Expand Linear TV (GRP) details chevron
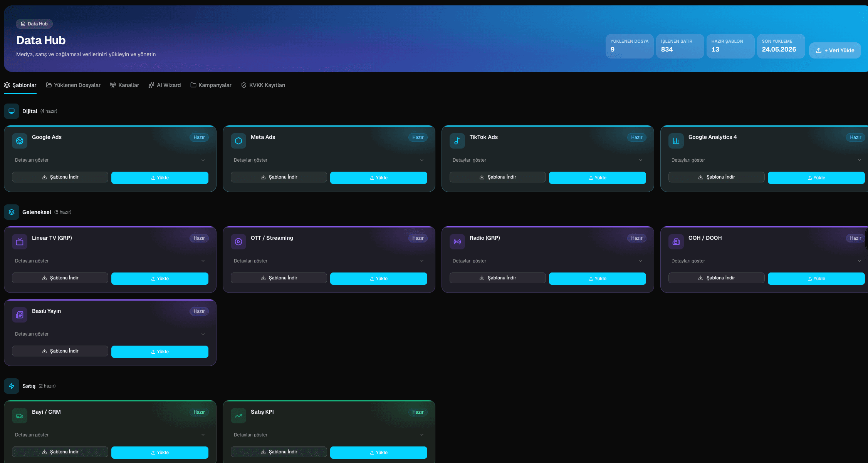Screen dimensions: 868x463 (203, 261)
